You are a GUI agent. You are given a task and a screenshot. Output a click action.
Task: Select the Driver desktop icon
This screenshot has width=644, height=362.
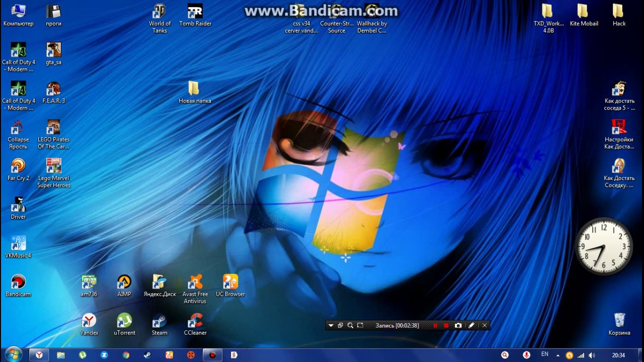click(x=18, y=209)
